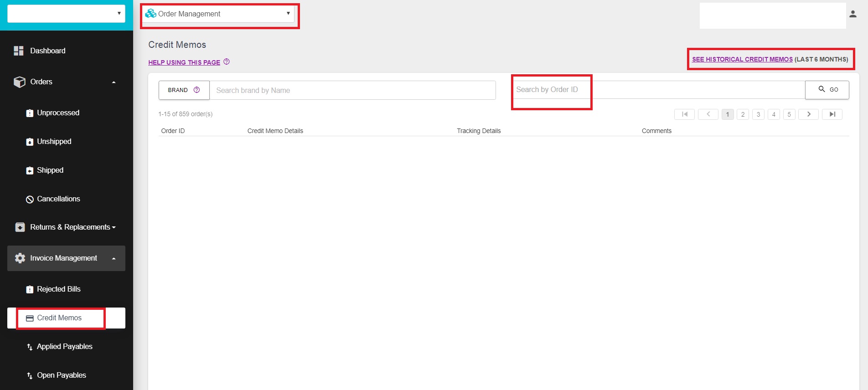868x390 pixels.
Task: Click the BRAND filter button
Action: (x=184, y=90)
